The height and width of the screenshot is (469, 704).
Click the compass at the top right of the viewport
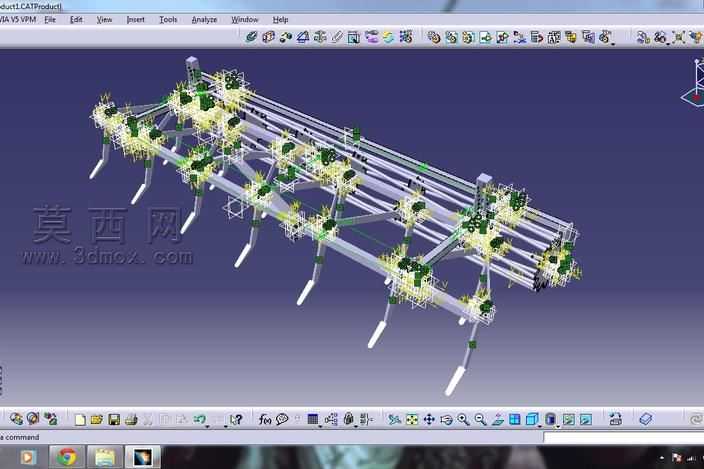tap(695, 82)
